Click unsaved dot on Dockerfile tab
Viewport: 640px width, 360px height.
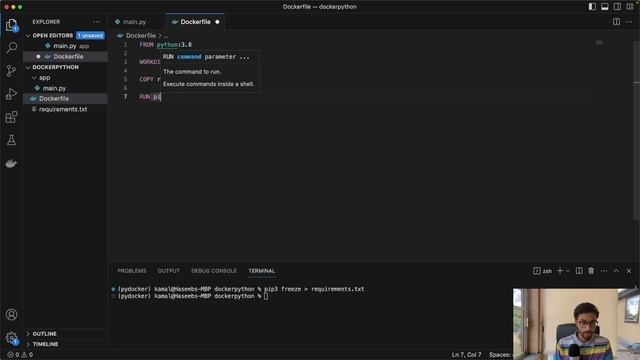click(x=217, y=22)
